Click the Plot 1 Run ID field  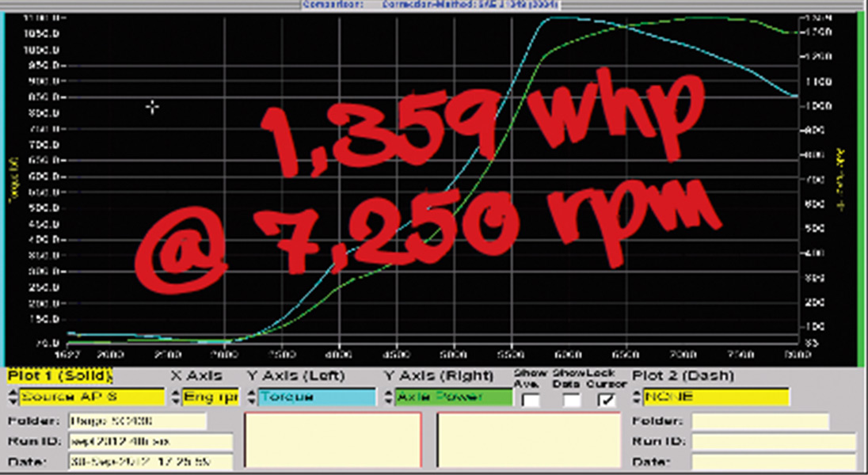[x=150, y=441]
